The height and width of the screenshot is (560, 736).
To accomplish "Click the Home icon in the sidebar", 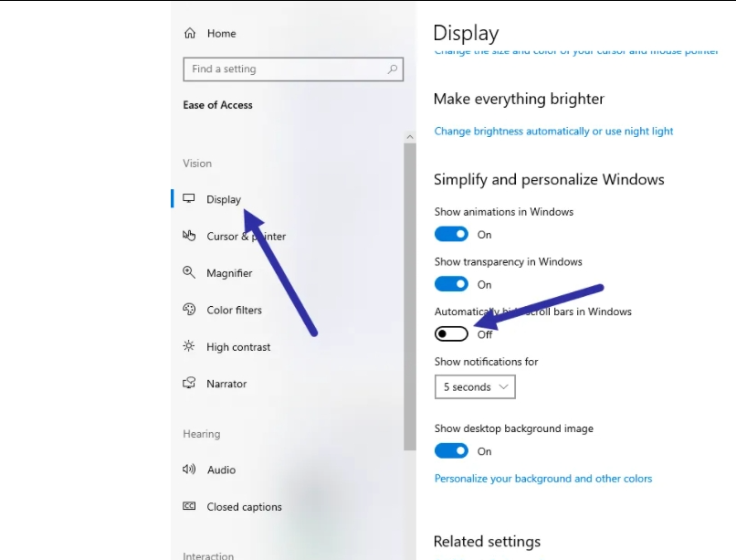I will tap(190, 34).
